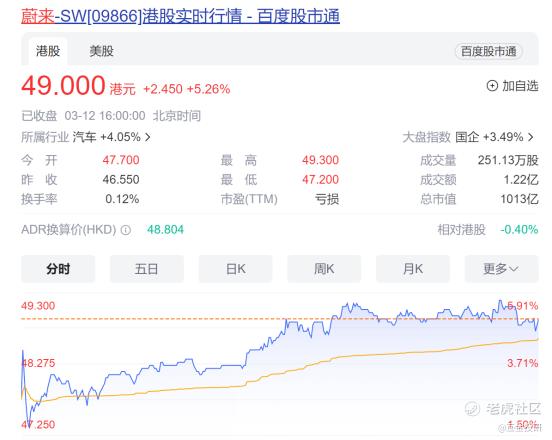Viewport: 552px width, 440px height.
Task: Click the 老虎社区 watermark logo icon
Action: [472, 408]
